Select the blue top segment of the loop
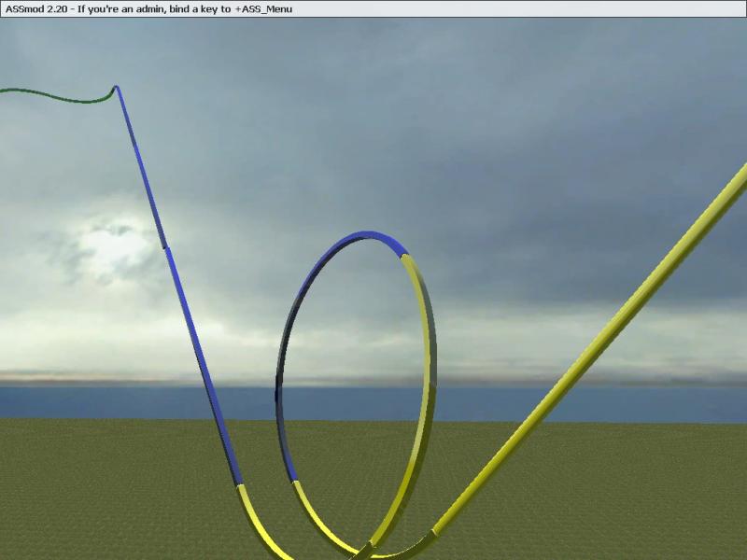747x560 pixels. tap(359, 237)
